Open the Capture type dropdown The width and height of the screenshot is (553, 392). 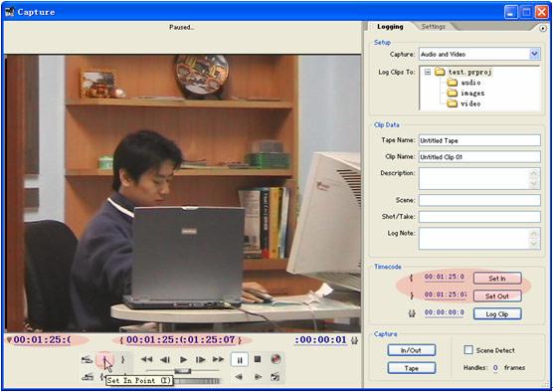tap(535, 54)
